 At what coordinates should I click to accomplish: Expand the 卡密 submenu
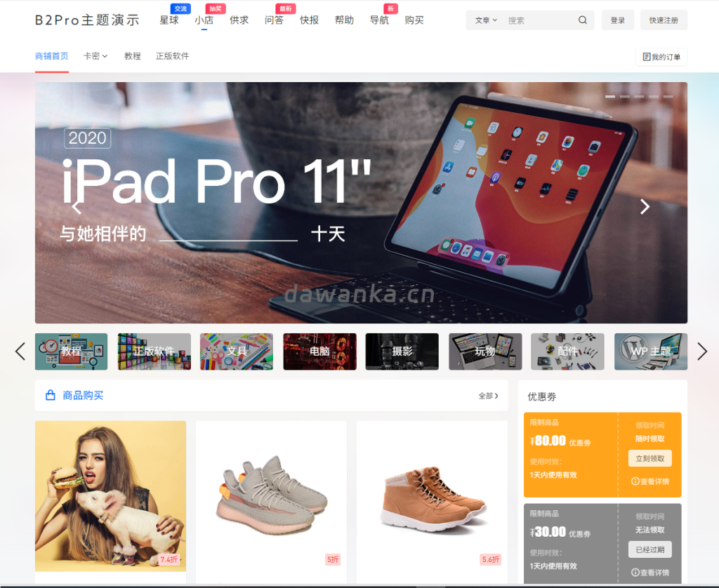click(x=95, y=56)
